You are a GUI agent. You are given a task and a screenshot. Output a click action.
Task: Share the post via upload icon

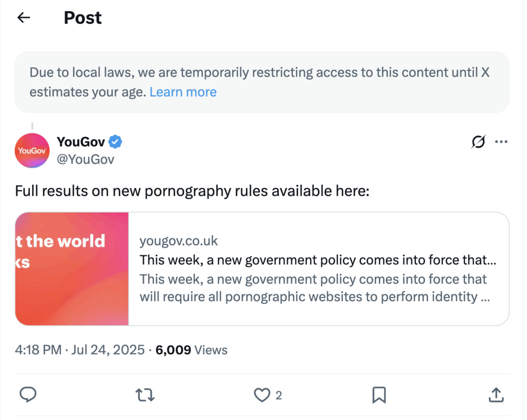[x=495, y=395]
